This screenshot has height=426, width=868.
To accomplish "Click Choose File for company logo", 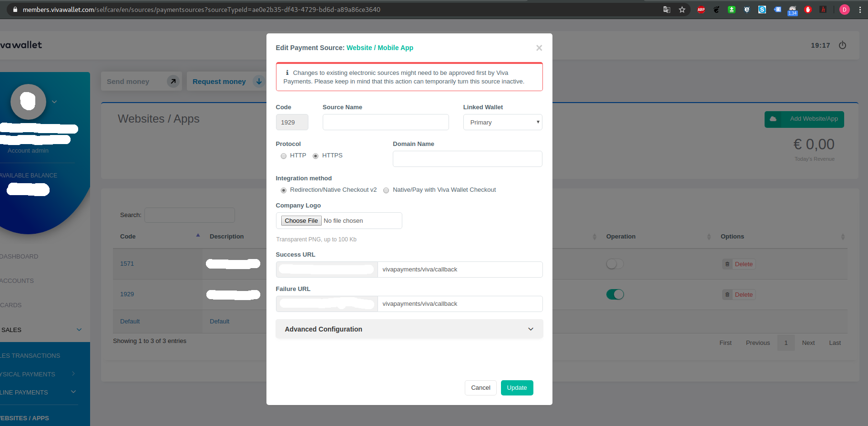I will coord(301,220).
